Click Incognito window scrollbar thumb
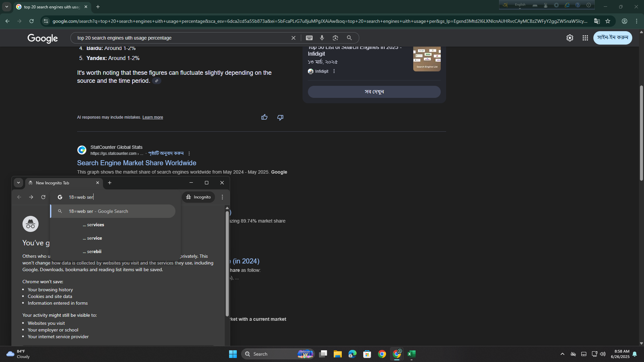Image resolution: width=644 pixels, height=362 pixels. (227, 263)
